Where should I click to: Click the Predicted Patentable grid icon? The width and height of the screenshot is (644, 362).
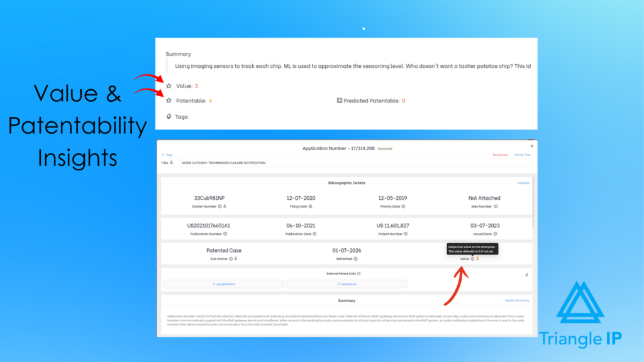339,101
